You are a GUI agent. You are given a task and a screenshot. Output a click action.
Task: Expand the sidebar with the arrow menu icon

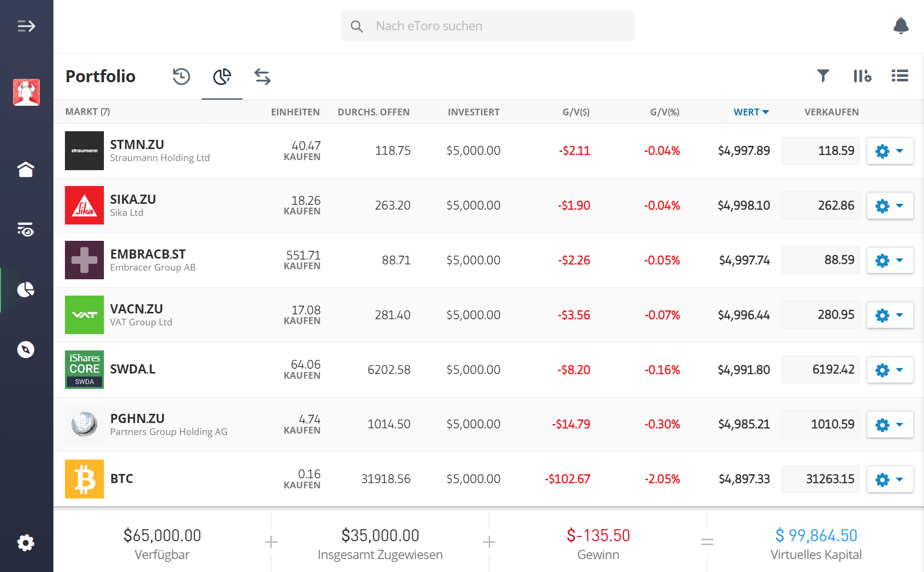pos(26,26)
